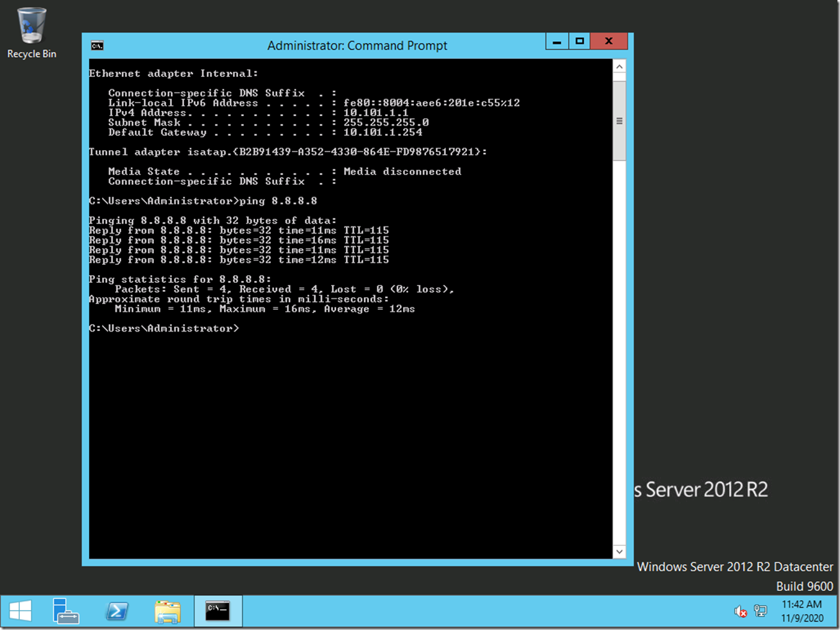Open the Windows Start button
Viewport: 840px width, 630px height.
pos(21,611)
